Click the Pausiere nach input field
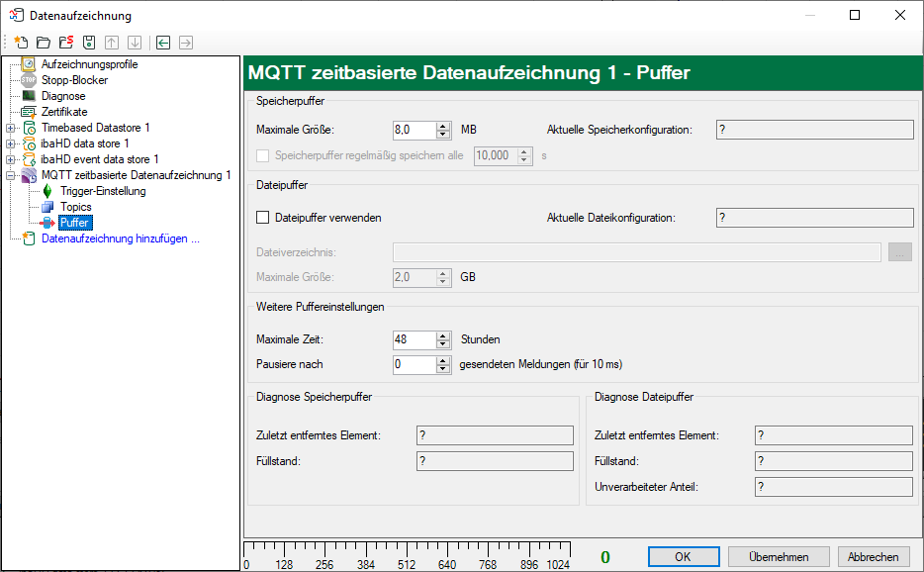 (x=415, y=364)
